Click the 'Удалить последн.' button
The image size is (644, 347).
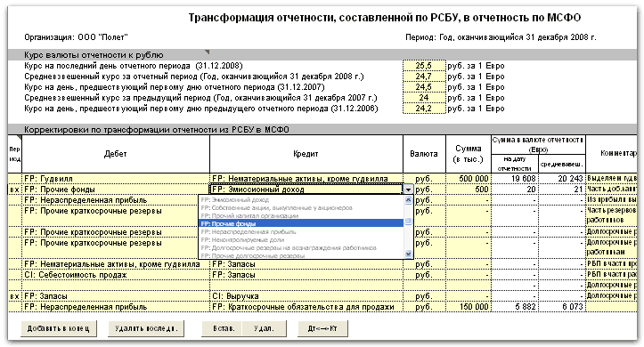point(146,328)
